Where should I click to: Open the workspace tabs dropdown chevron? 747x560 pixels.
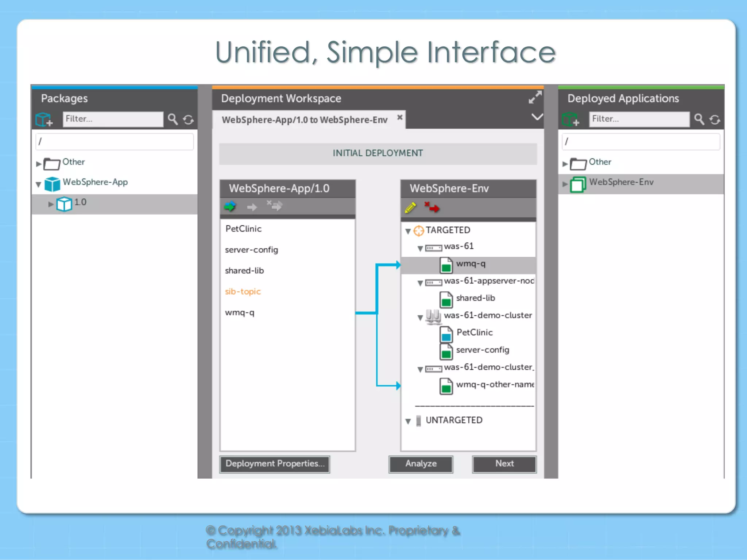tap(537, 117)
